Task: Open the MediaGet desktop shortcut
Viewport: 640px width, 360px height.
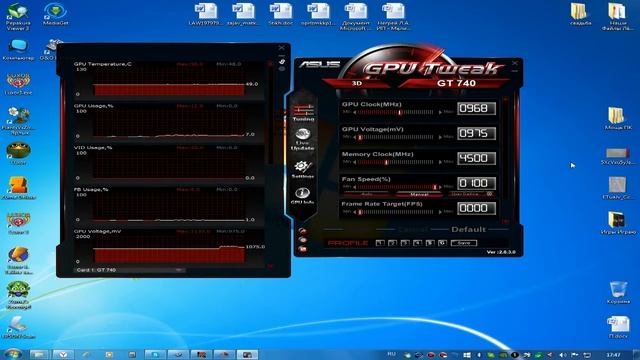Action: tap(56, 14)
